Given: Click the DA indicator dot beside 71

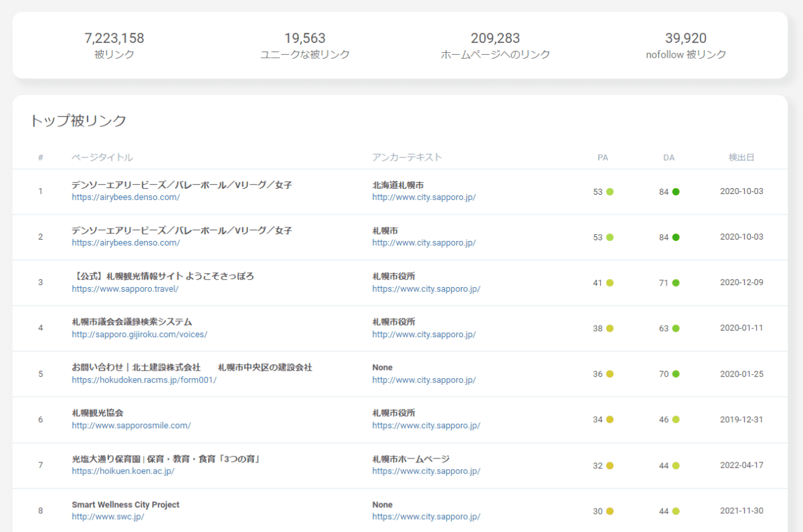Looking at the screenshot, I should [x=675, y=283].
